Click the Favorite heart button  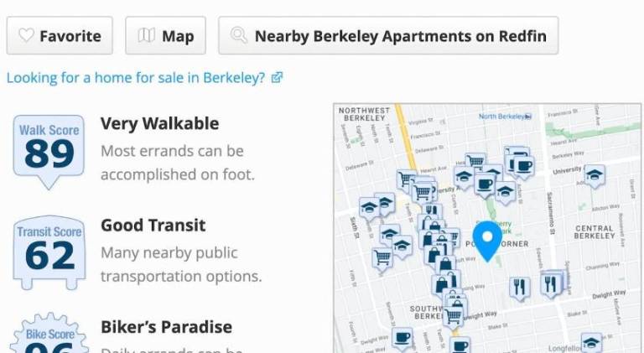(x=60, y=36)
